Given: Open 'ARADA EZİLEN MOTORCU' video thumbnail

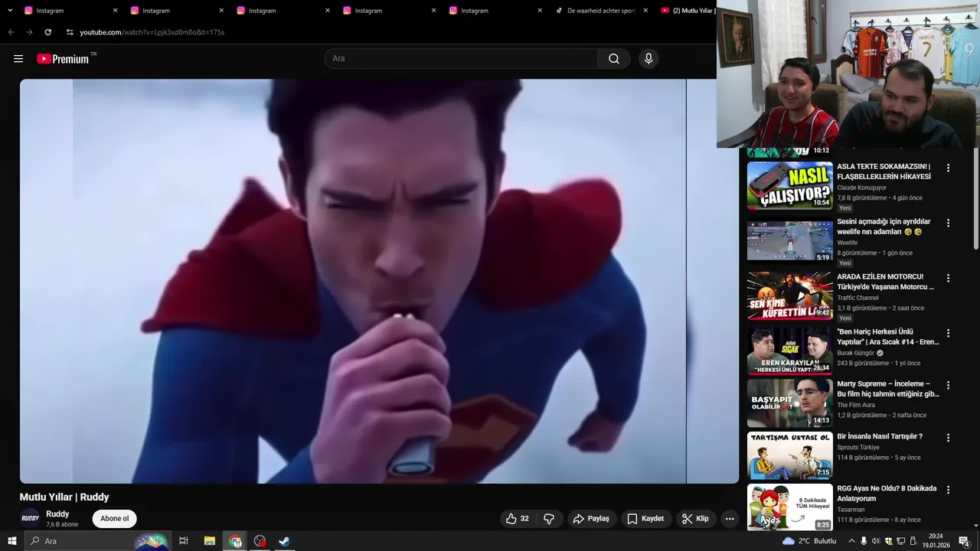Looking at the screenshot, I should (x=789, y=295).
